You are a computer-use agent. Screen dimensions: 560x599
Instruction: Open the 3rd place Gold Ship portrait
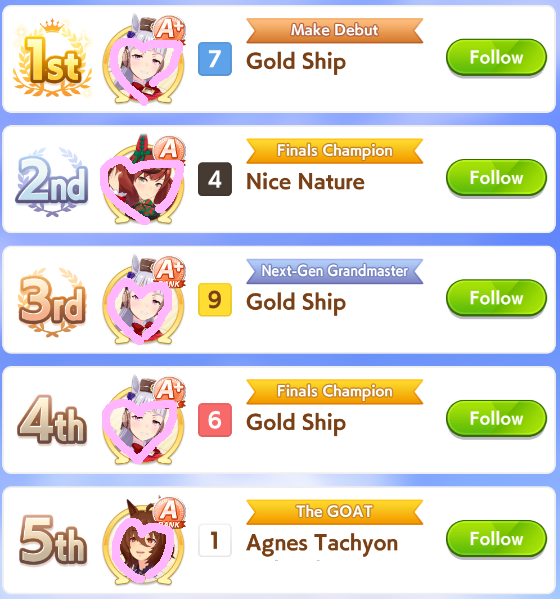click(x=144, y=300)
